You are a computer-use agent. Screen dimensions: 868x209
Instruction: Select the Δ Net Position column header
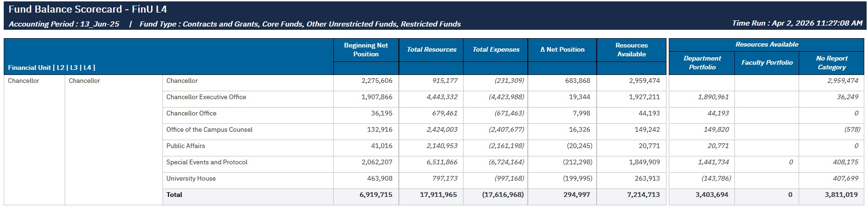(x=562, y=50)
